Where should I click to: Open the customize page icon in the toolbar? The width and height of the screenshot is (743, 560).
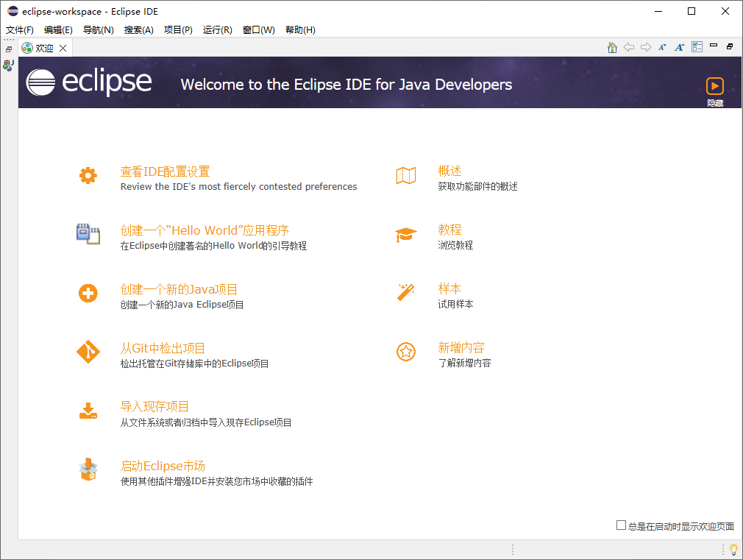point(697,47)
